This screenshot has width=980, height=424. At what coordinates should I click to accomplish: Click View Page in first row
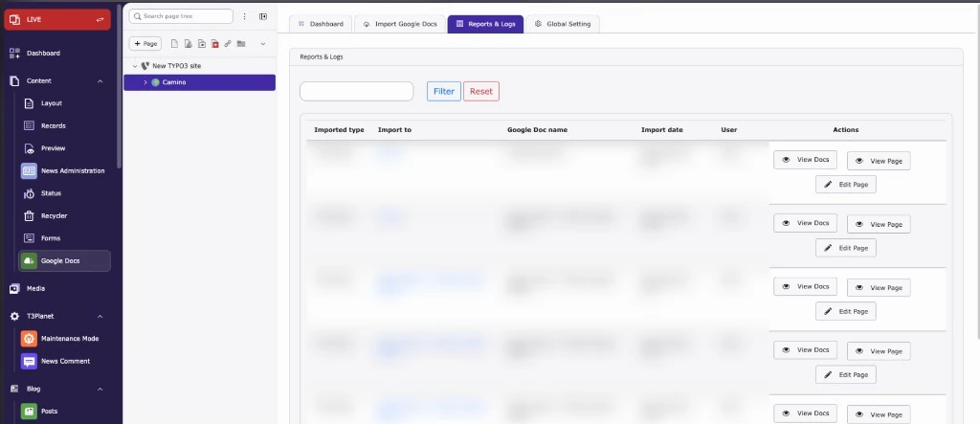(x=879, y=161)
